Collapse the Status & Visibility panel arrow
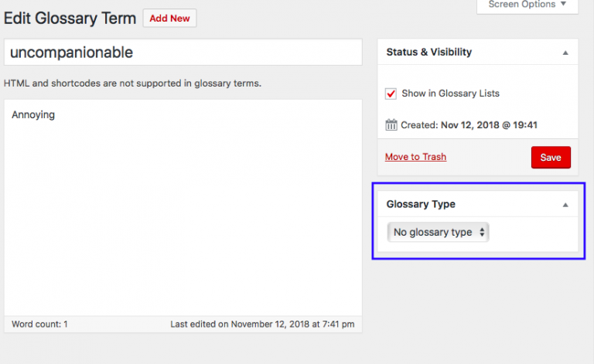This screenshot has width=594, height=364. pyautogui.click(x=565, y=53)
